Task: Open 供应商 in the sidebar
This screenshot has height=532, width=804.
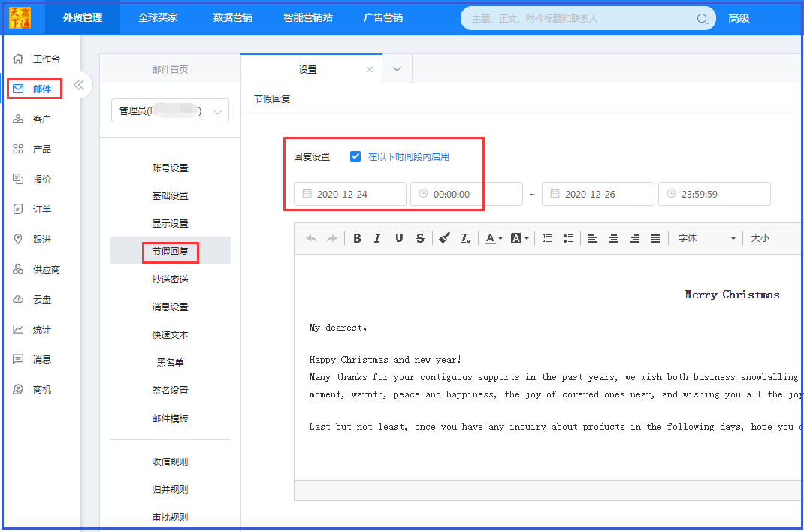Action: (x=36, y=269)
